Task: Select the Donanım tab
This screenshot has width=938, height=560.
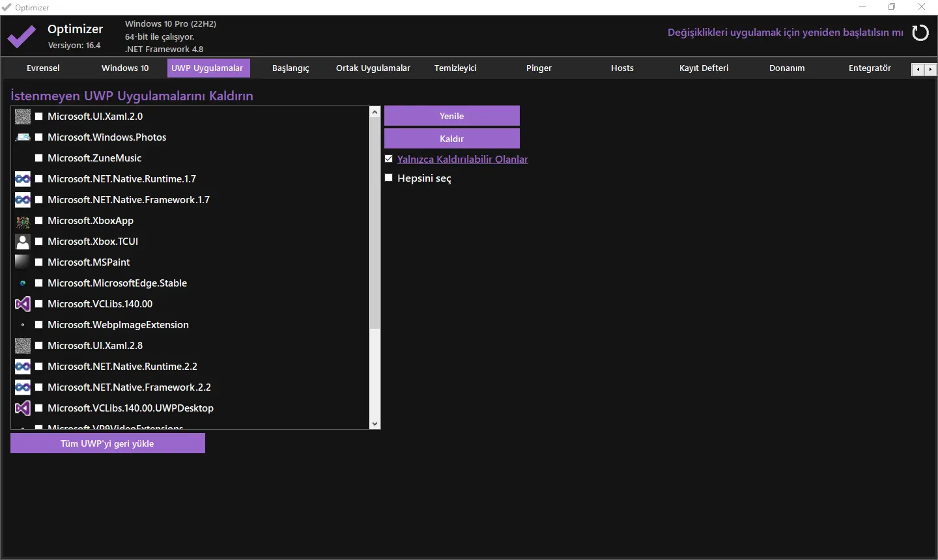Action: [x=787, y=68]
